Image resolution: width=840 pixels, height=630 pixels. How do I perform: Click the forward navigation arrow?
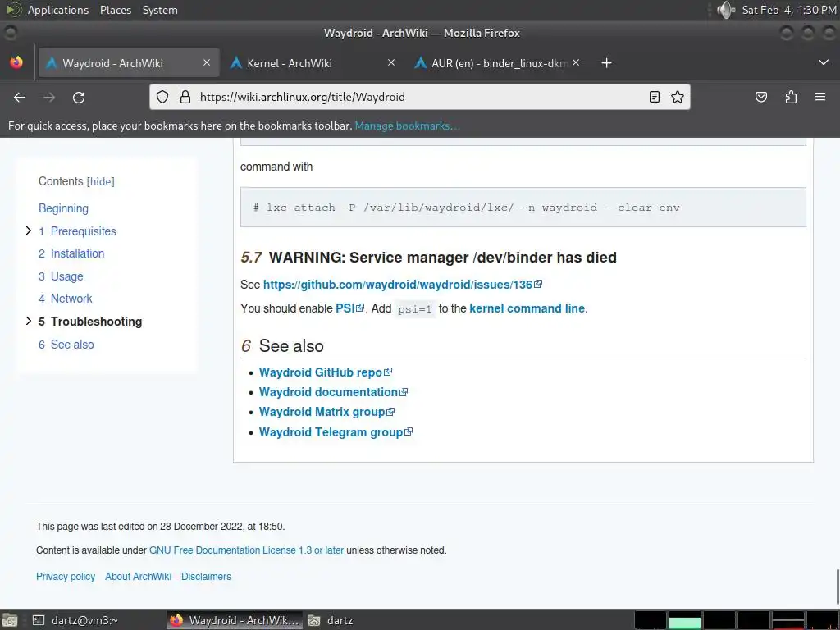coord(49,97)
